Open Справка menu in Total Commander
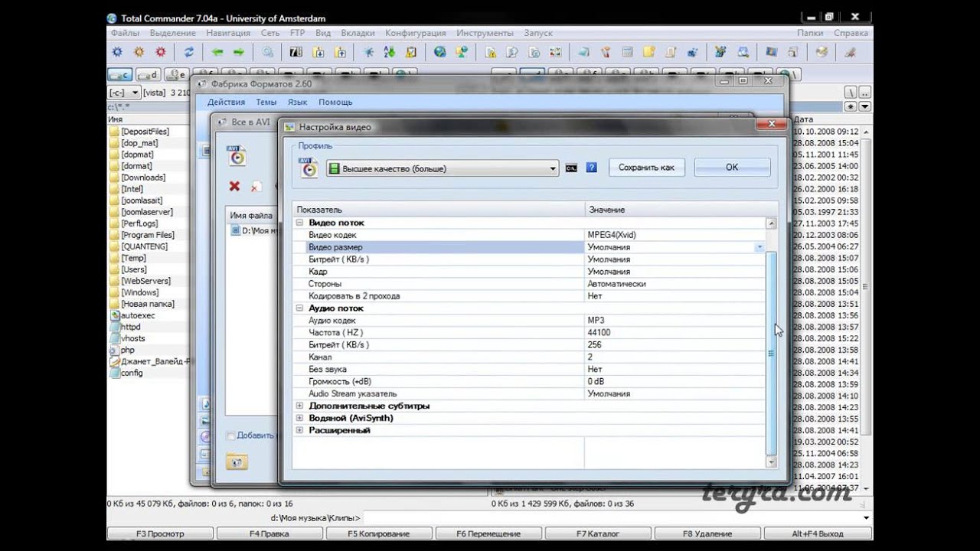 point(851,33)
